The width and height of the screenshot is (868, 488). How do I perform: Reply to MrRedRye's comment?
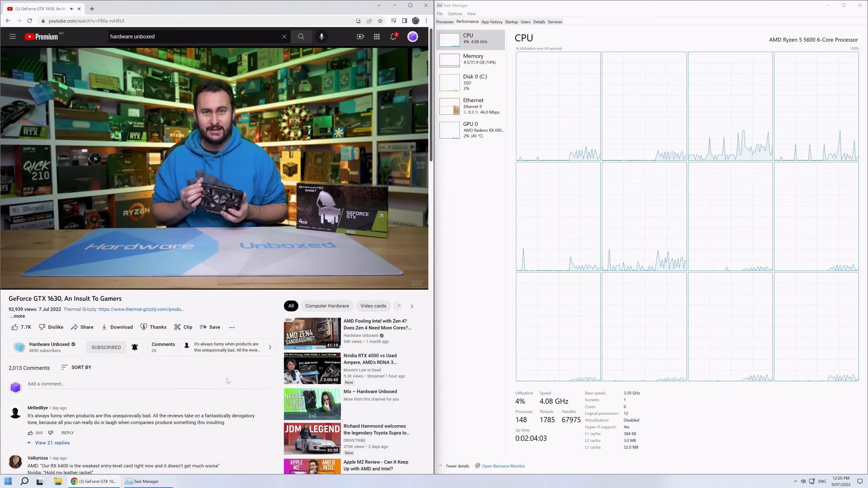coord(67,433)
